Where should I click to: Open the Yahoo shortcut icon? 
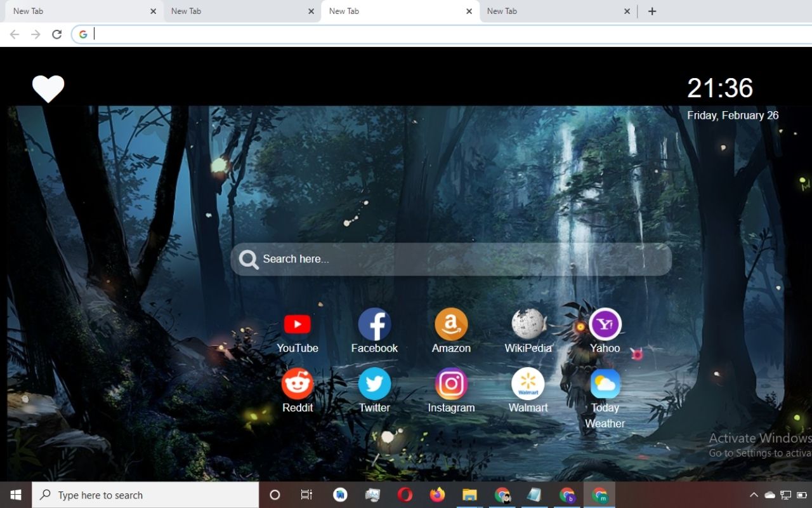pos(605,324)
